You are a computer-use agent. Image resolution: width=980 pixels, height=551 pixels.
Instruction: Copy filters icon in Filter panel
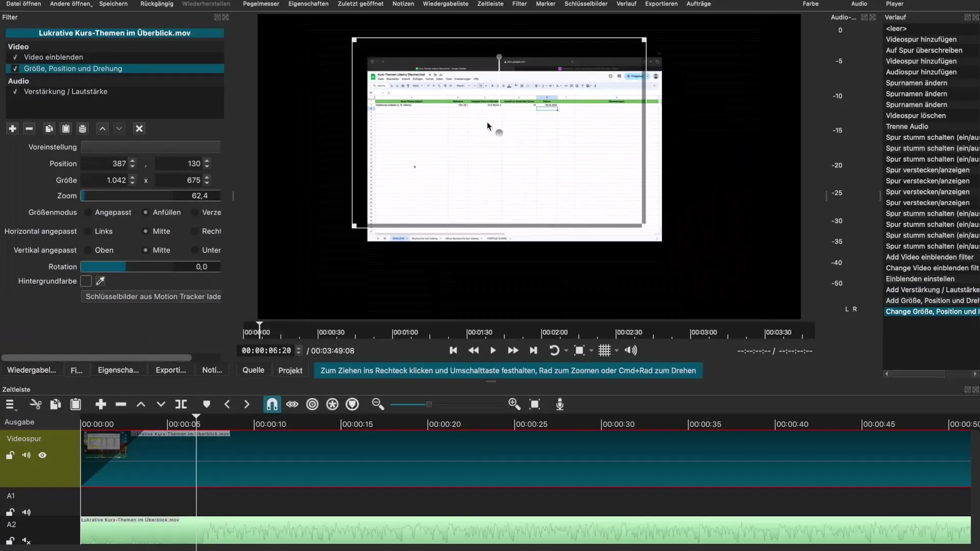pyautogui.click(x=49, y=129)
